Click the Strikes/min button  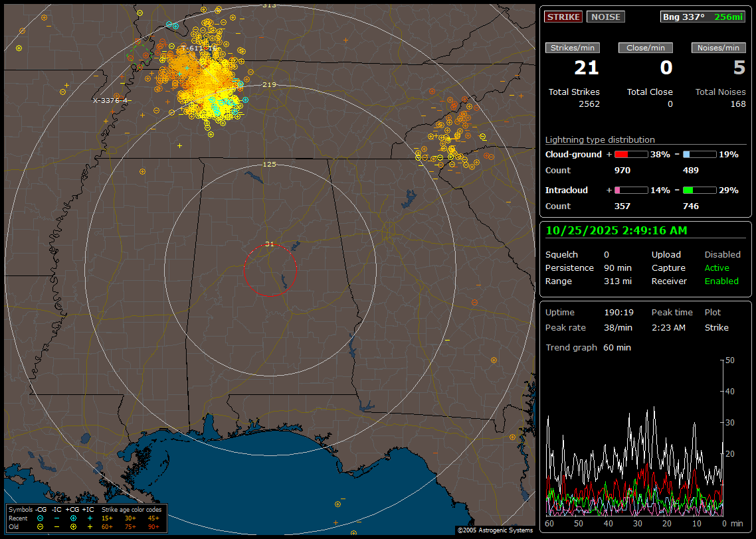573,48
